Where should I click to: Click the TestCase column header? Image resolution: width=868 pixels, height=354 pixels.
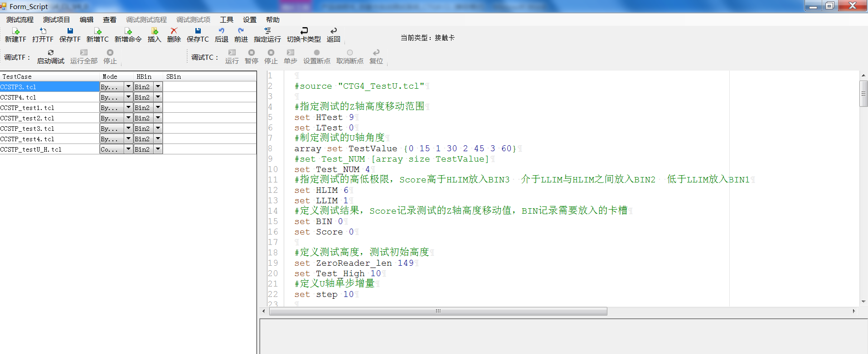pos(50,77)
